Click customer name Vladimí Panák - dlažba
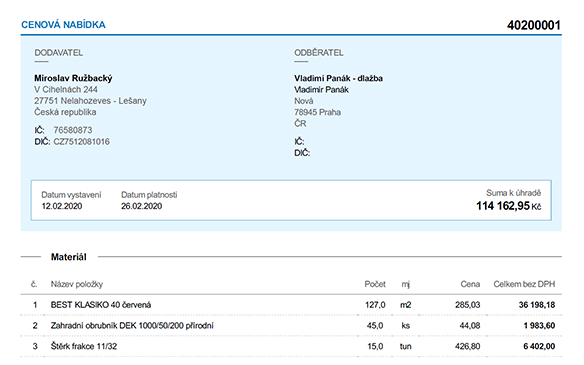The width and height of the screenshot is (584, 365). coord(339,78)
